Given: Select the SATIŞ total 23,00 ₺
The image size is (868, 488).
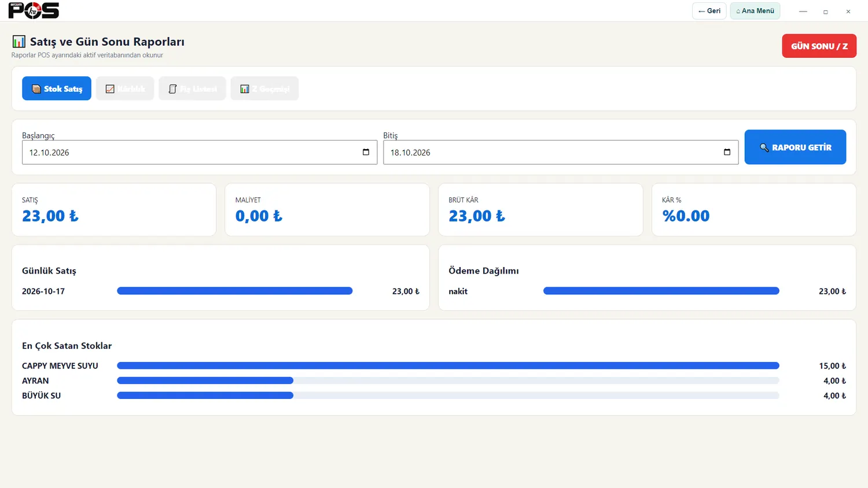Looking at the screenshot, I should click(50, 216).
